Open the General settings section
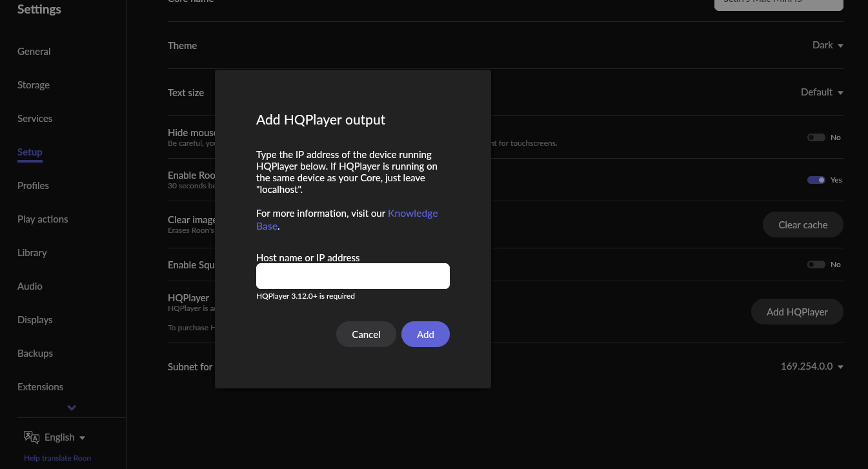 [34, 52]
